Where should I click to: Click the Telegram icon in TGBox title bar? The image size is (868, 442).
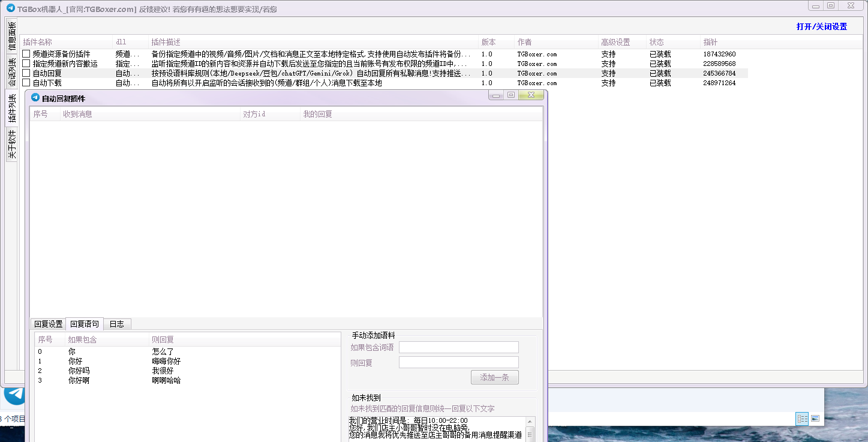coord(10,8)
